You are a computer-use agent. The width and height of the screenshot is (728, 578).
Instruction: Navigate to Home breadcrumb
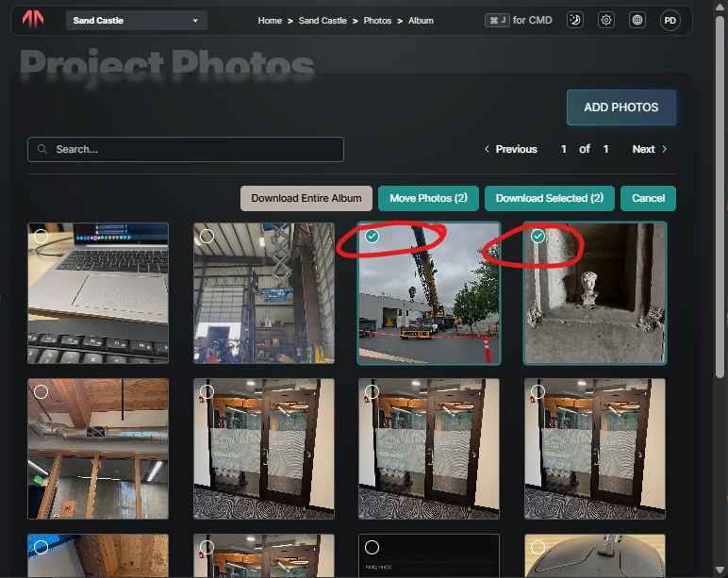point(270,21)
